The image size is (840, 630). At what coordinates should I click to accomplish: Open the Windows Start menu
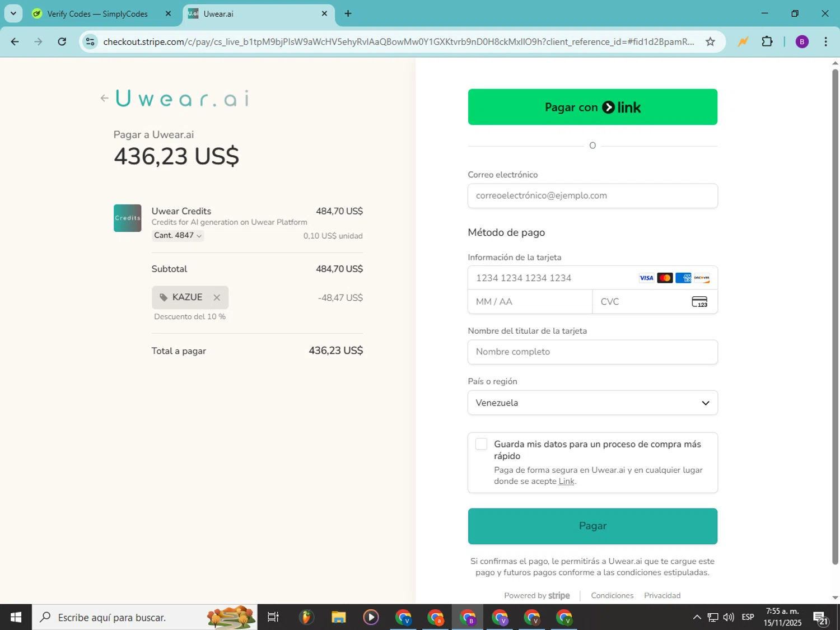tap(16, 617)
